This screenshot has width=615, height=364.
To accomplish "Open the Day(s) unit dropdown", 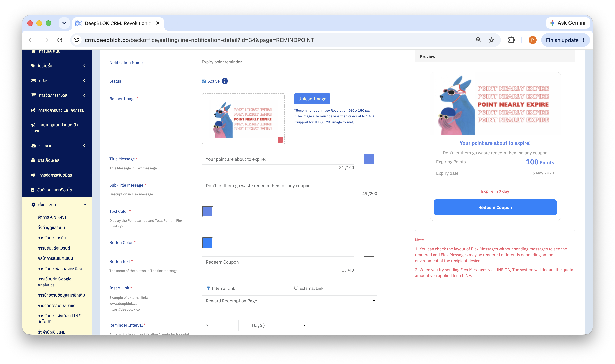I will (278, 325).
